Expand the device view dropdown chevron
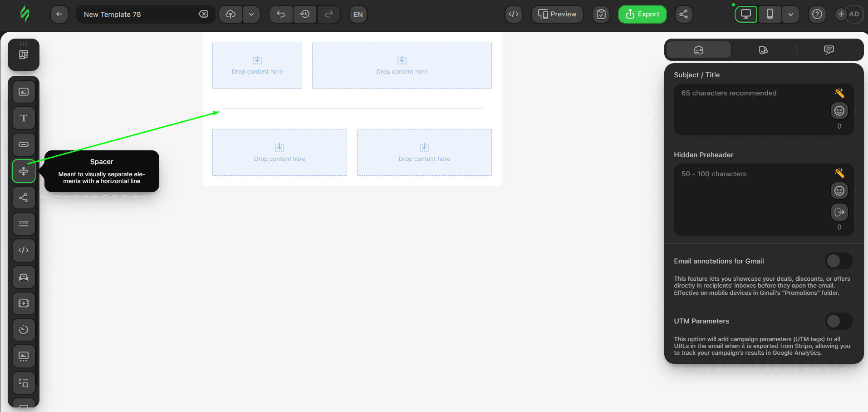This screenshot has height=412, width=868. click(x=790, y=14)
